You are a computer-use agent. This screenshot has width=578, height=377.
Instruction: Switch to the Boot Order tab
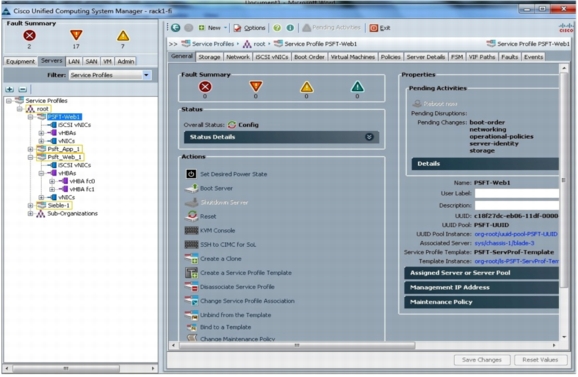coord(309,57)
